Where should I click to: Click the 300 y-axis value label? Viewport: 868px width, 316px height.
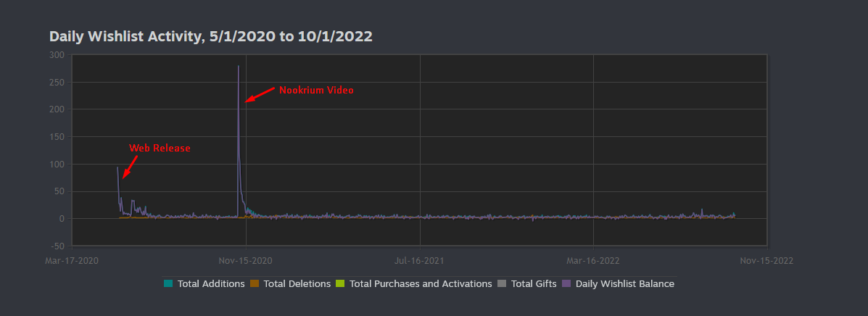pos(57,55)
